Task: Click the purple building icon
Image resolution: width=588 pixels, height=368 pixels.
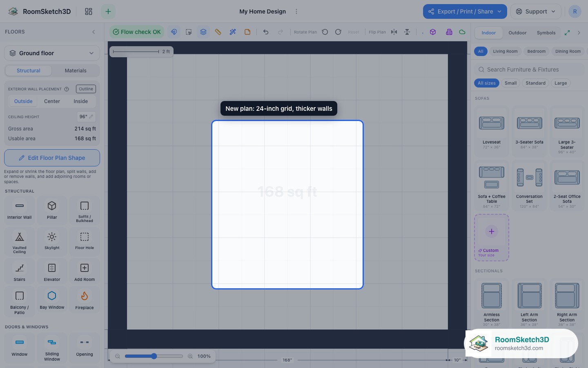Action: coord(449,32)
